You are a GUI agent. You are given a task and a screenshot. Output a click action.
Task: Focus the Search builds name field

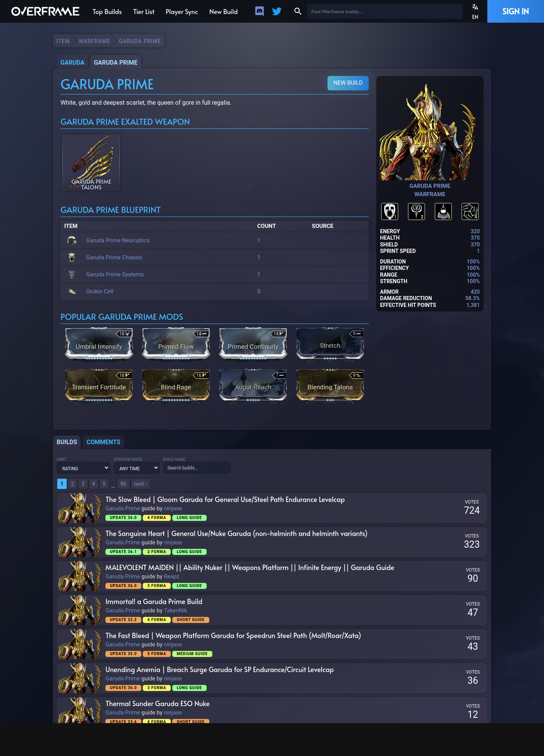(197, 468)
